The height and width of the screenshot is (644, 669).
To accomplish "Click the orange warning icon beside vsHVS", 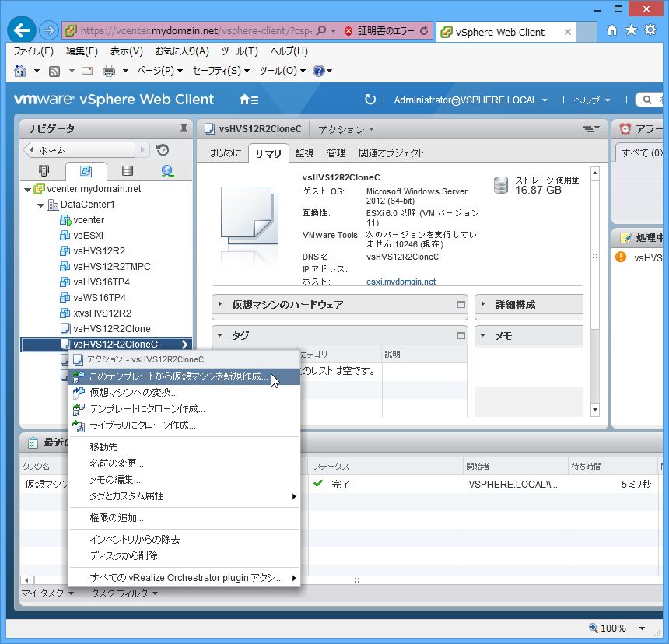I will point(621,257).
